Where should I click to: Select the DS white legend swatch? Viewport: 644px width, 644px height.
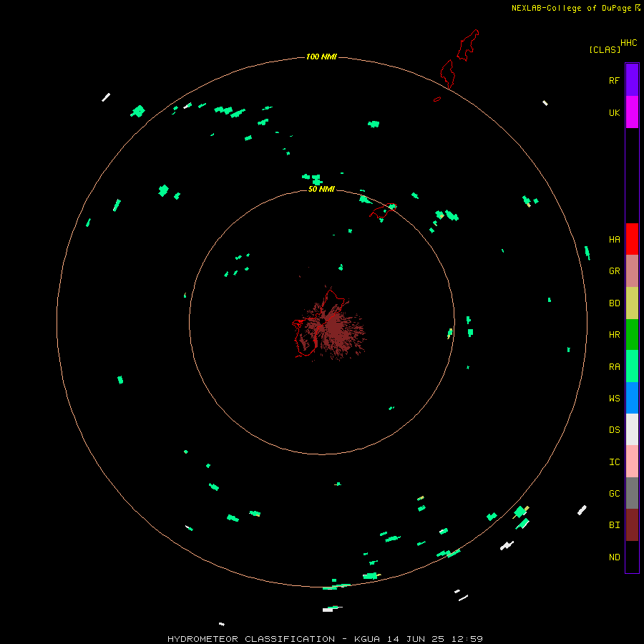pyautogui.click(x=632, y=429)
